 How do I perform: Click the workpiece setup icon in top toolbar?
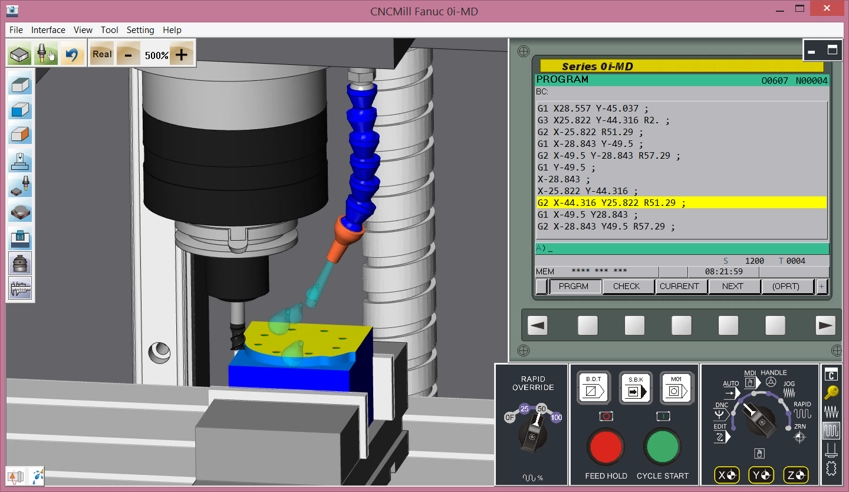coord(19,55)
